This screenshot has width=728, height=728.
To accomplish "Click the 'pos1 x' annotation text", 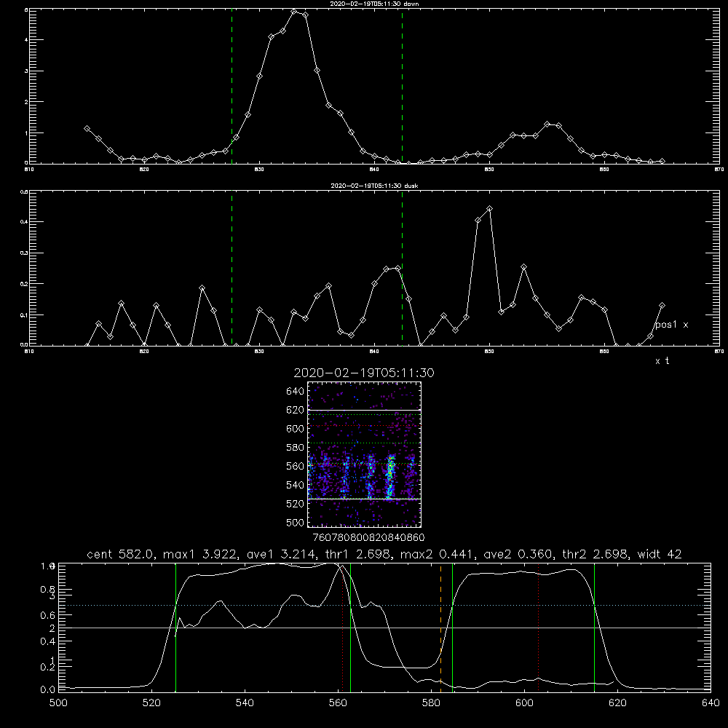I will pos(671,325).
